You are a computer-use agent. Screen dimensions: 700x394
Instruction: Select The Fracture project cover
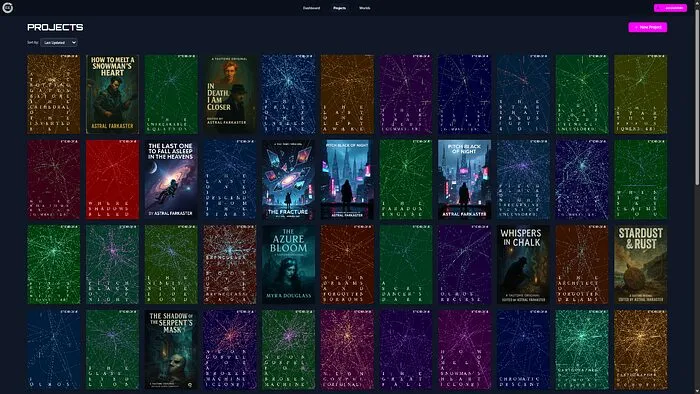[288, 179]
